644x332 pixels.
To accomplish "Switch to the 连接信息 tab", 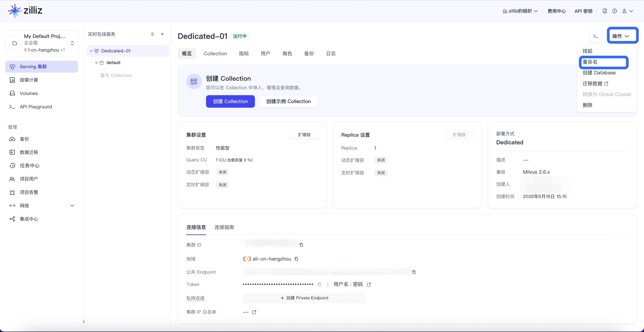I will click(x=196, y=227).
